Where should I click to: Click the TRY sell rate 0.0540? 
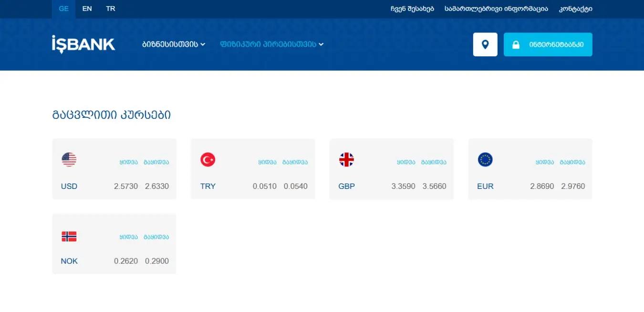[296, 186]
